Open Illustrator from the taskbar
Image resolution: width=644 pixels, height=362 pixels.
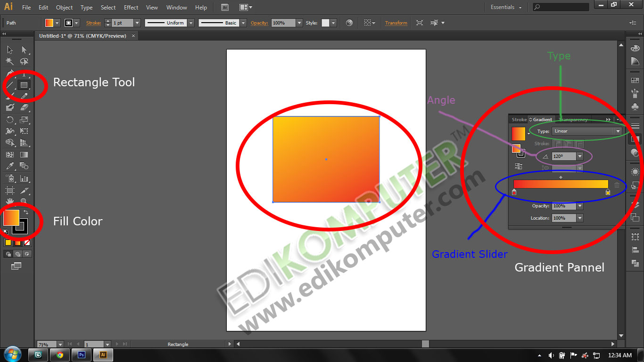[x=103, y=354]
